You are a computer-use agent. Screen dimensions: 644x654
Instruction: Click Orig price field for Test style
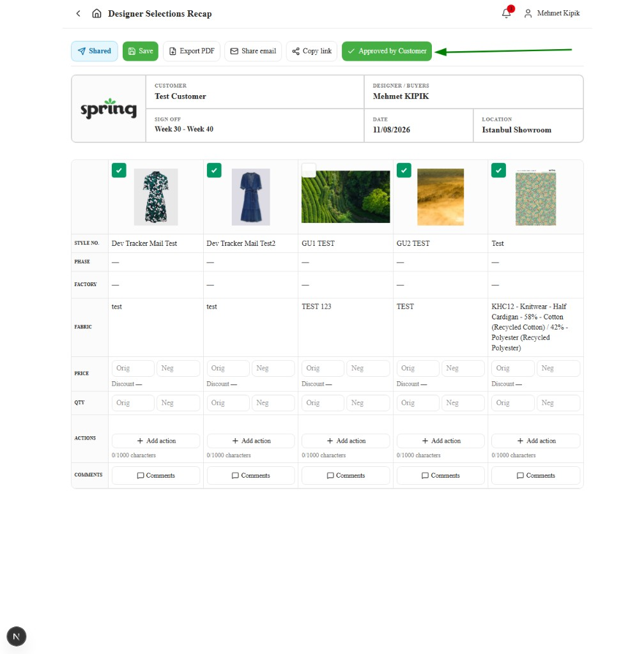[x=513, y=369]
